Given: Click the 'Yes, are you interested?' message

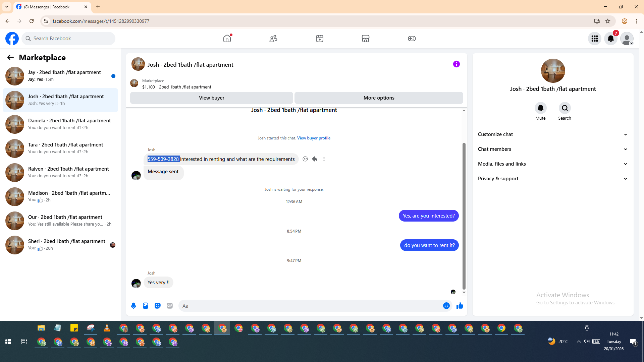Looking at the screenshot, I should click(429, 216).
